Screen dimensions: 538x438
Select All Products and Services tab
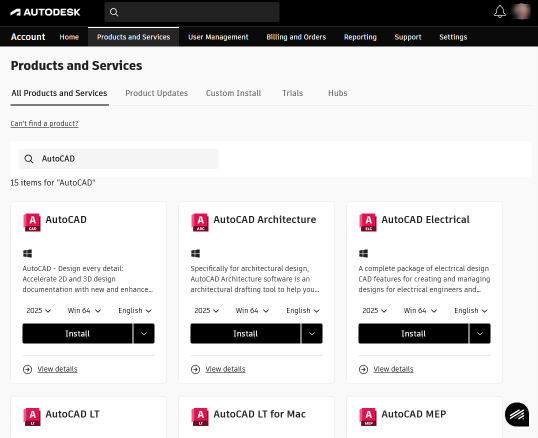click(x=59, y=93)
